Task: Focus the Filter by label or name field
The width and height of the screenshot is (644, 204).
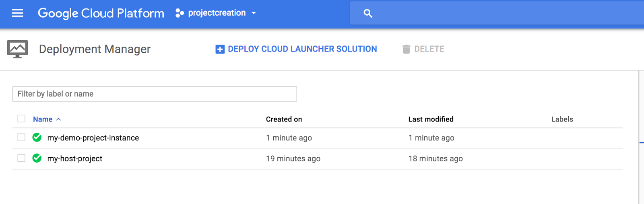Action: (x=155, y=94)
